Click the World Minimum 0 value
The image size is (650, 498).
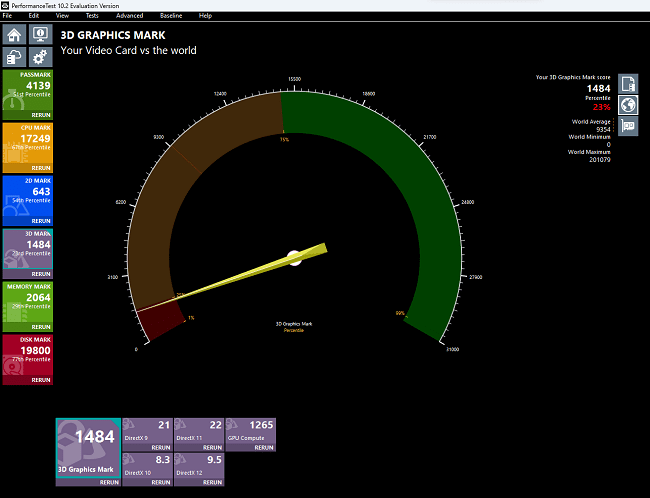(x=609, y=145)
